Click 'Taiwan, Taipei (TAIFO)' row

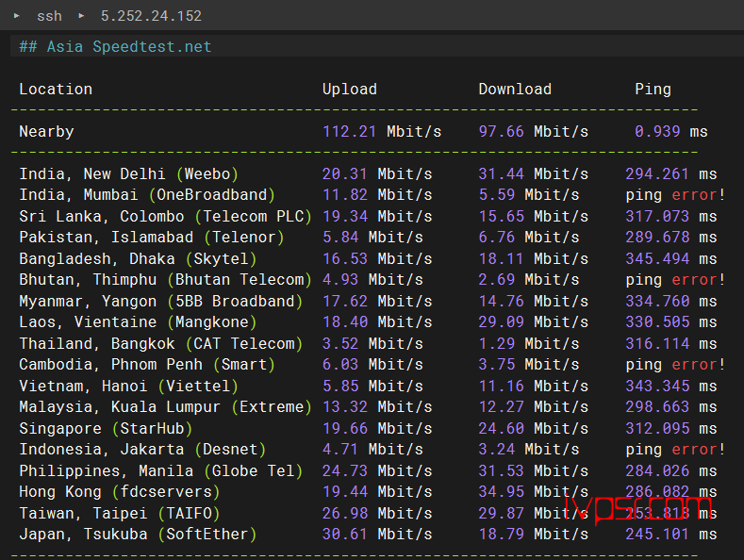click(368, 513)
